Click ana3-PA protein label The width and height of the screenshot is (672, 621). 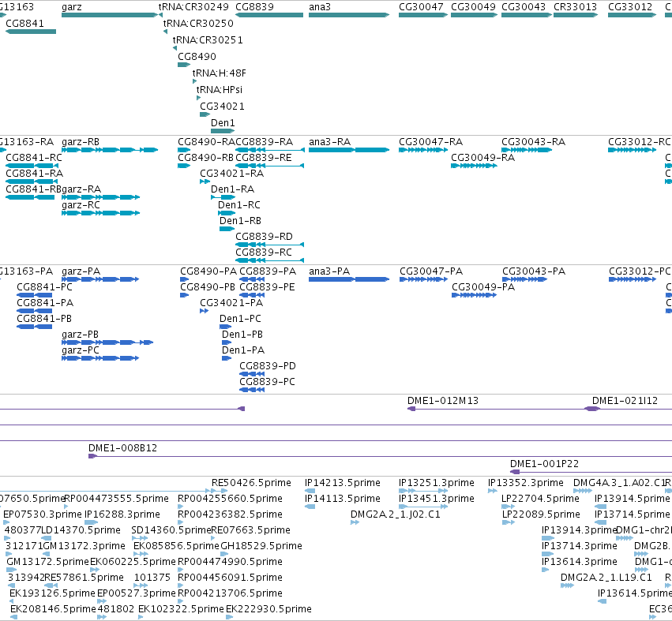329,271
